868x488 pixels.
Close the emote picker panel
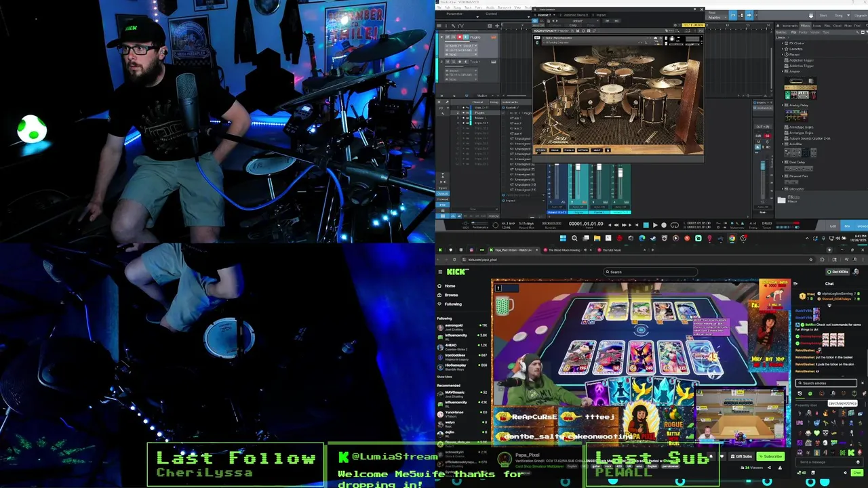click(863, 383)
